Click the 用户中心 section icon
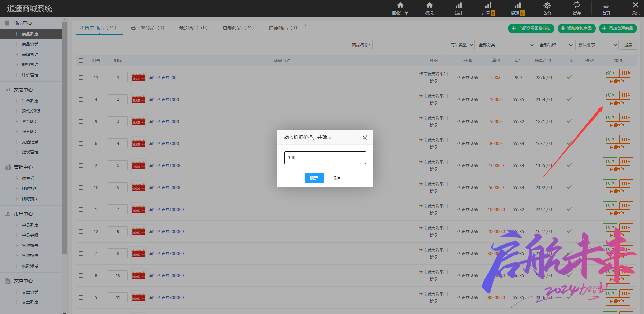Screen dimensions: 644x314 click(8, 214)
